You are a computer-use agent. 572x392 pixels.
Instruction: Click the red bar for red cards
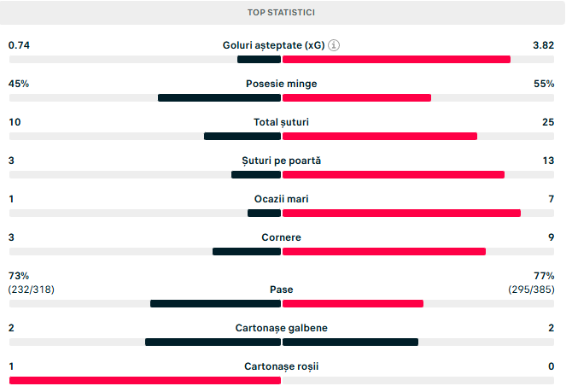tap(144, 380)
